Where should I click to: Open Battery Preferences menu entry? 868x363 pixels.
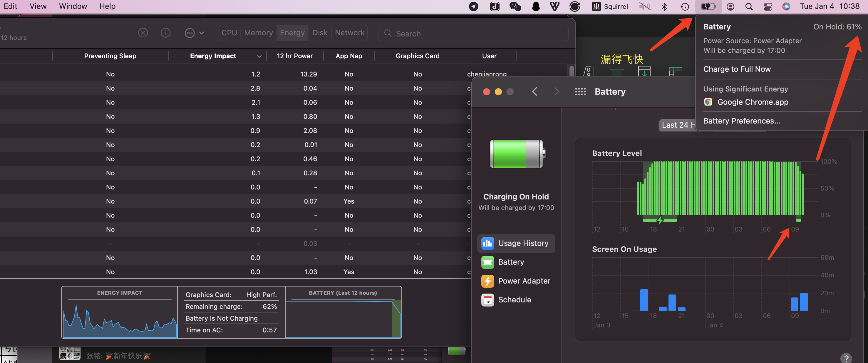(741, 121)
